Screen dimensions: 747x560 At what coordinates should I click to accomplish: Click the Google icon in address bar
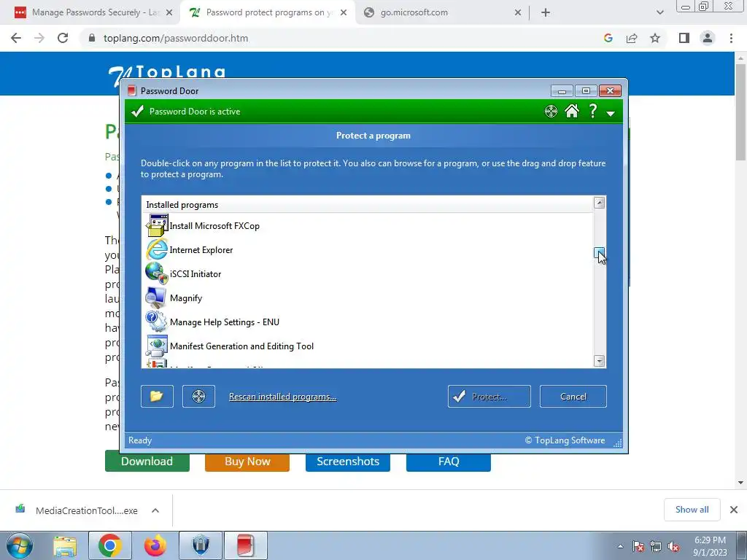coord(608,38)
